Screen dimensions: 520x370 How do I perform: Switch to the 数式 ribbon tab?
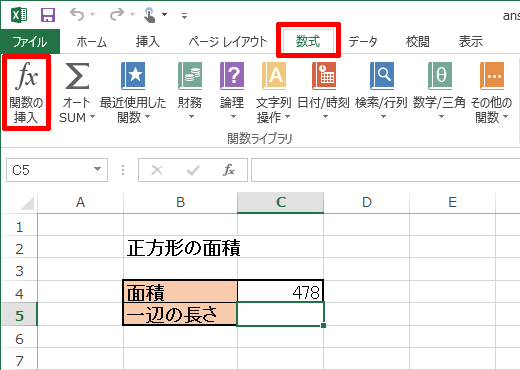click(308, 41)
